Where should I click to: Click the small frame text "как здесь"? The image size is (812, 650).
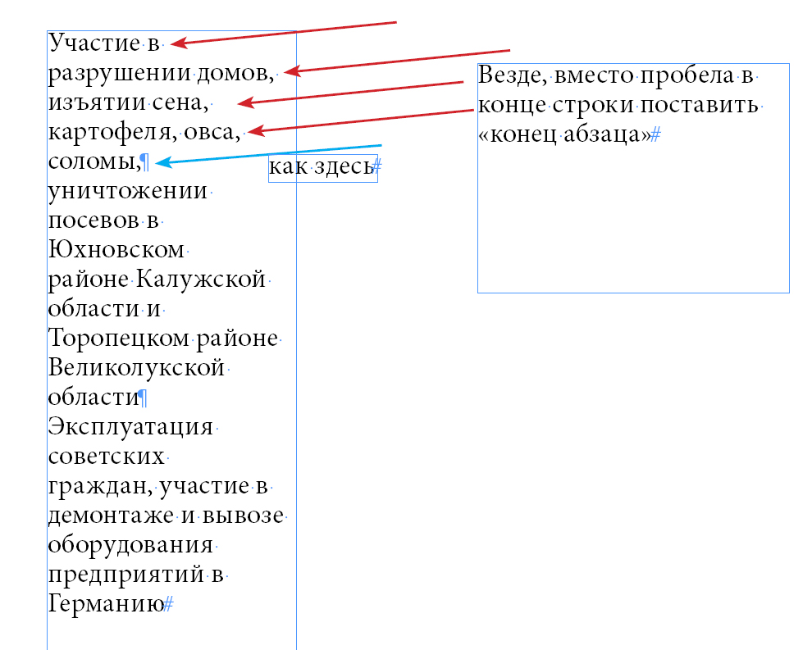(321, 167)
